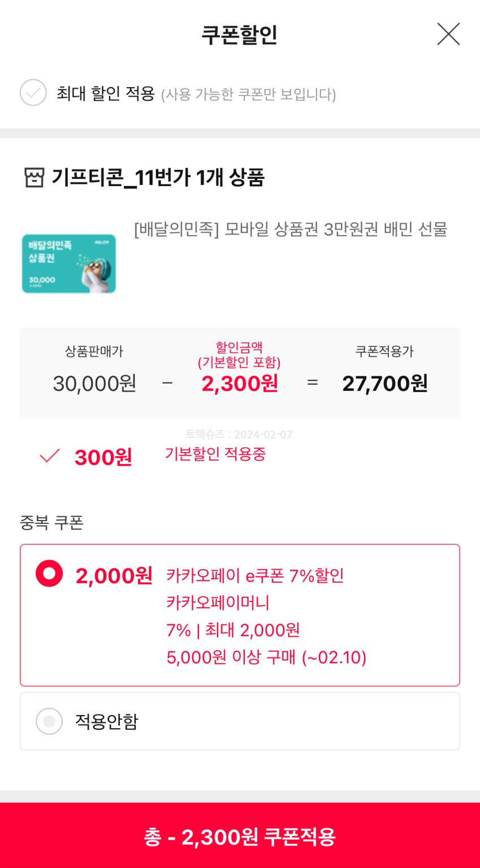Viewport: 480px width, 868px height.
Task: Click the store icon beside 기프티콘_11번가
Action: click(x=34, y=178)
